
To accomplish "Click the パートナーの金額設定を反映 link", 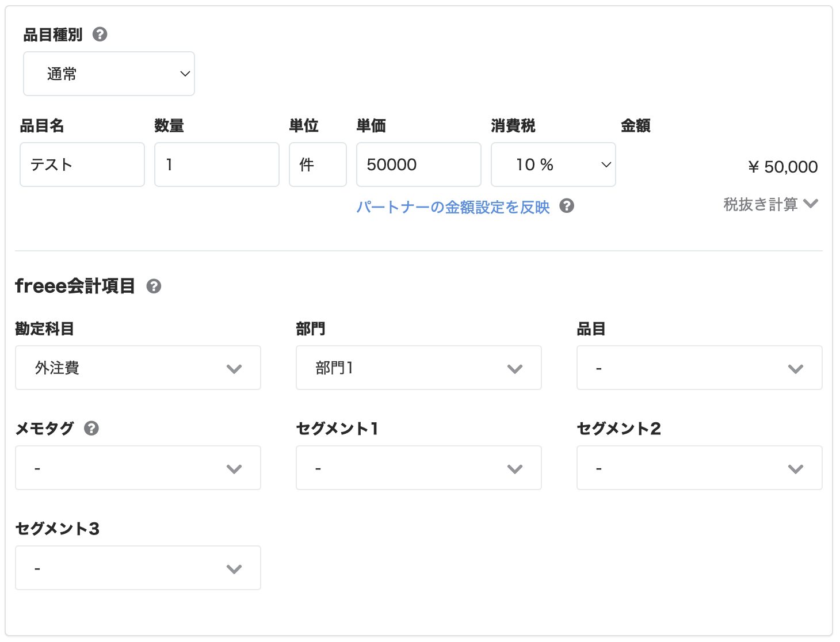I will (x=453, y=207).
